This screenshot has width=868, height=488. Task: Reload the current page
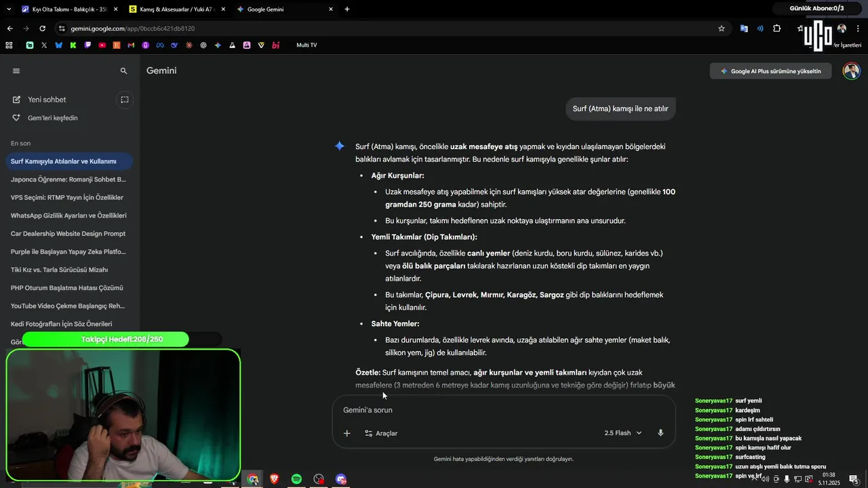click(42, 28)
